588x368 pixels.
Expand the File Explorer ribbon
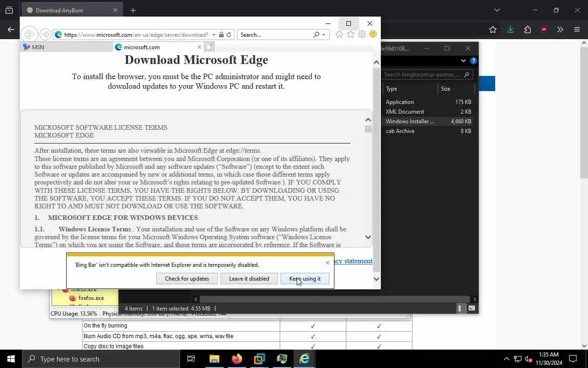pyautogui.click(x=463, y=61)
